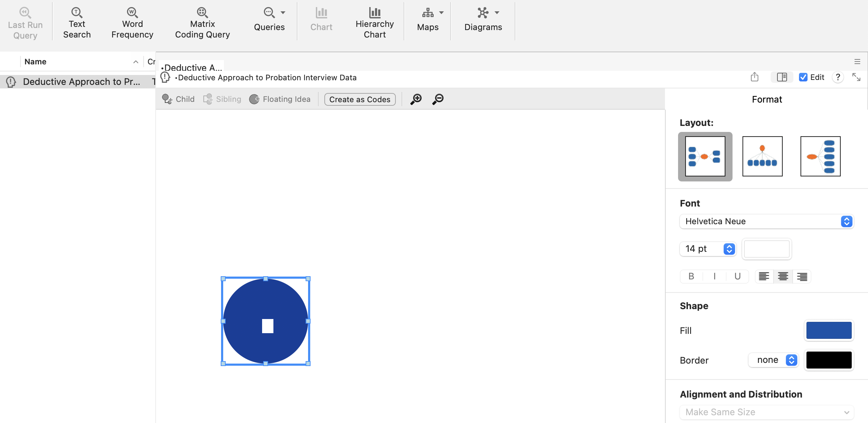The width and height of the screenshot is (868, 423).
Task: Toggle the side panel view icon
Action: [x=782, y=77]
